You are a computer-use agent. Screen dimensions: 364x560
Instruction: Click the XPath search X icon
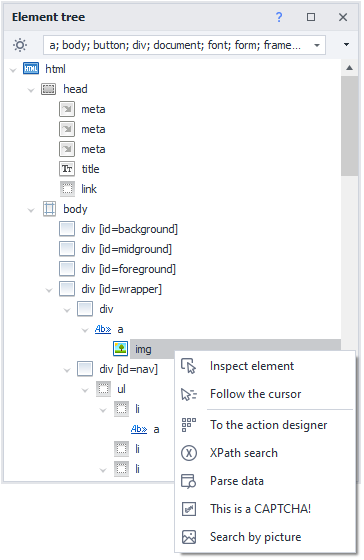[x=189, y=453]
